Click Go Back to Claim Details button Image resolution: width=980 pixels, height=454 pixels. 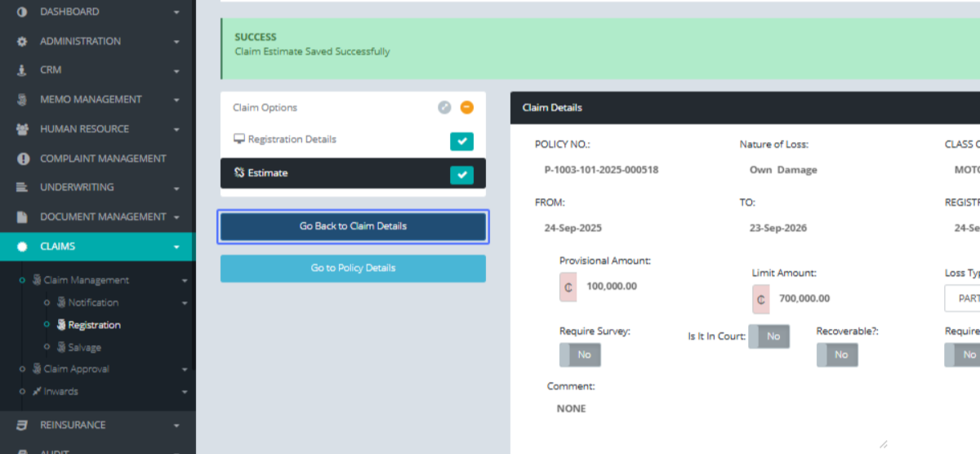point(353,226)
